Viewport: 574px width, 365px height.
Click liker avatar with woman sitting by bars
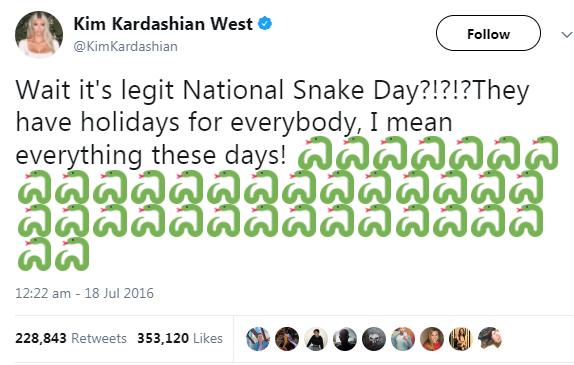click(461, 339)
